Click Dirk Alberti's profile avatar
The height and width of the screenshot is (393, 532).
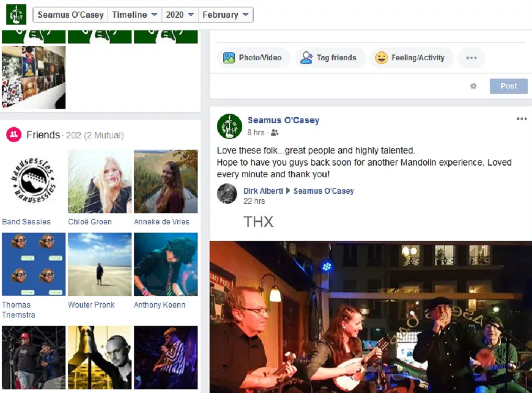tap(227, 194)
